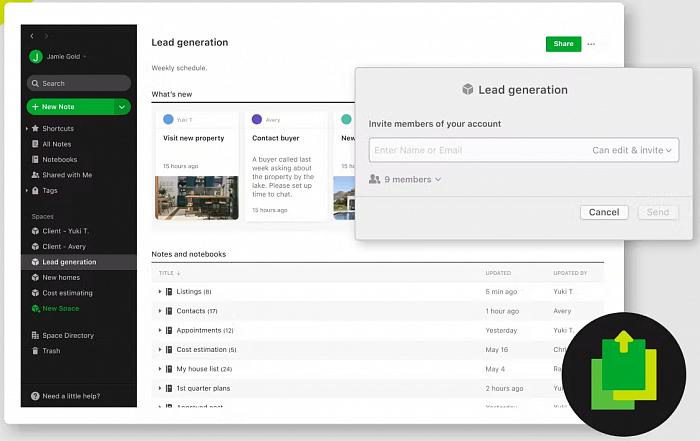Click the Appointments notebook icon
The width and height of the screenshot is (700, 441).
tap(169, 330)
